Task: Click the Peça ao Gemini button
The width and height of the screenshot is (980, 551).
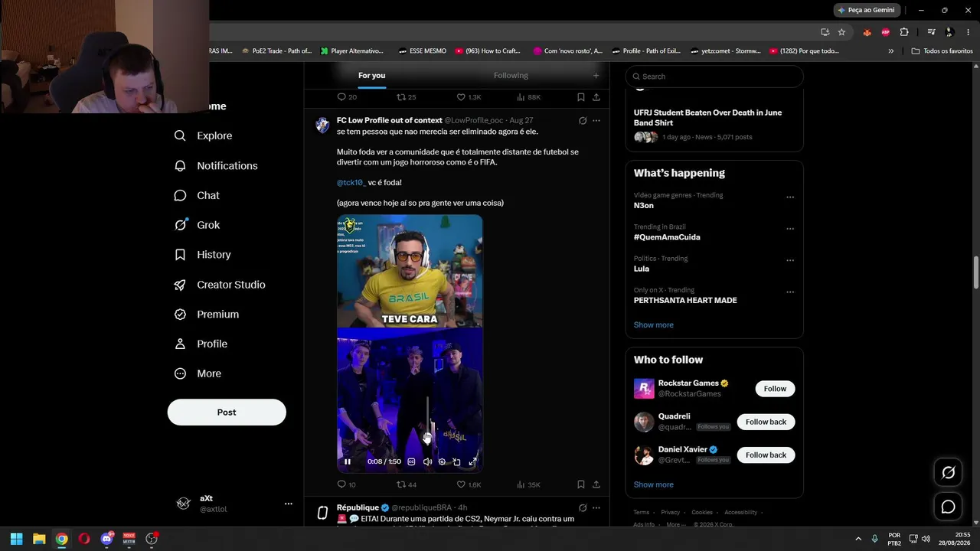Action: point(866,10)
